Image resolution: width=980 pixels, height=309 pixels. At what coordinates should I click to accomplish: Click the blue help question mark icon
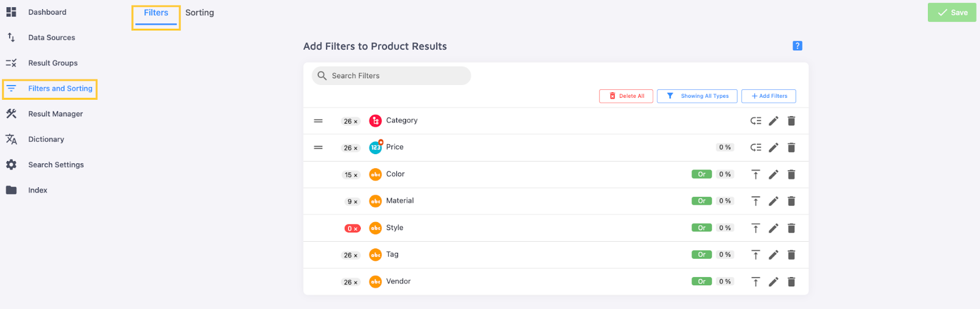(x=797, y=46)
